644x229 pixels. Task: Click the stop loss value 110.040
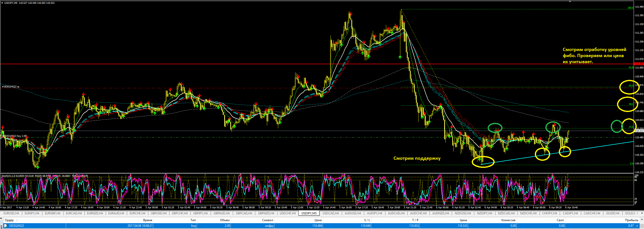366,226
